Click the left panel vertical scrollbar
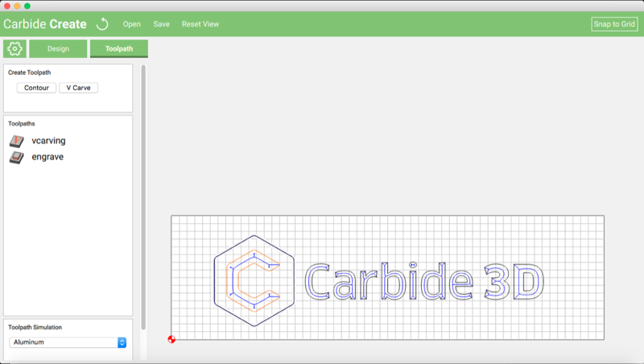644x364 pixels. 143,197
